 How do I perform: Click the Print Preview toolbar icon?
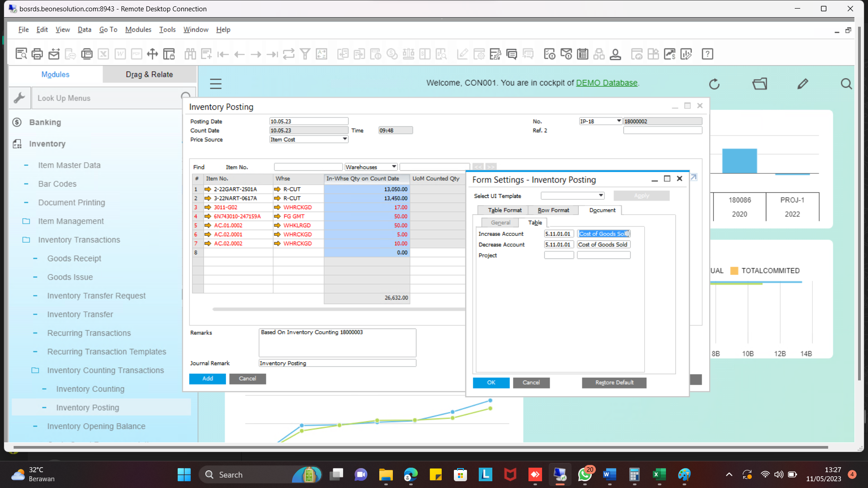tap(21, 54)
